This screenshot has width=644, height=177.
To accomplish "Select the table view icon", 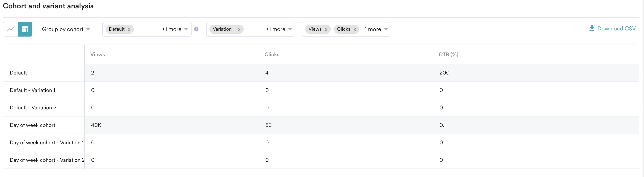I will coord(25,29).
